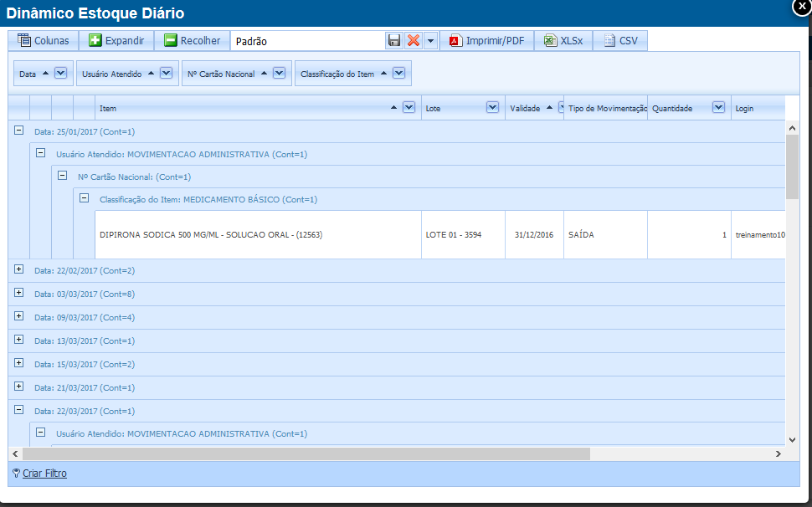Click the SAÍDA movement type cell
Image resolution: width=812 pixels, height=507 pixels.
605,235
